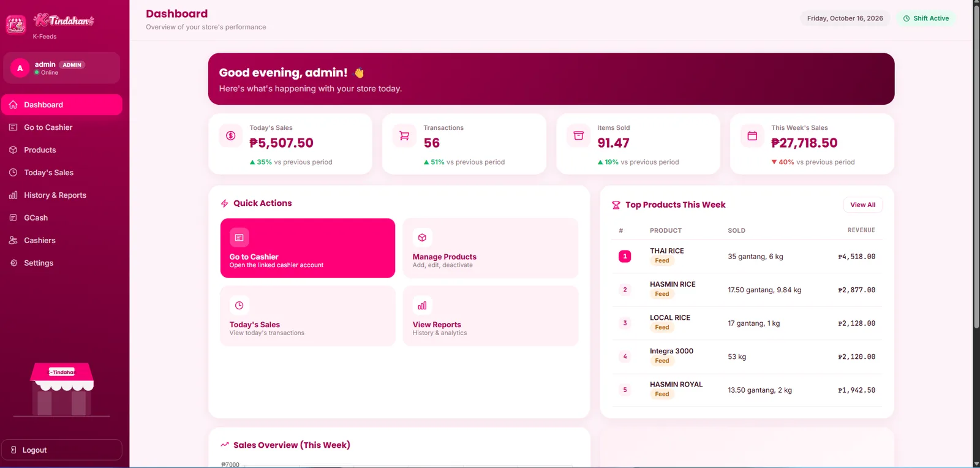The image size is (980, 468).
Task: Click the Feed tag under LOCAL RICE
Action: click(662, 328)
